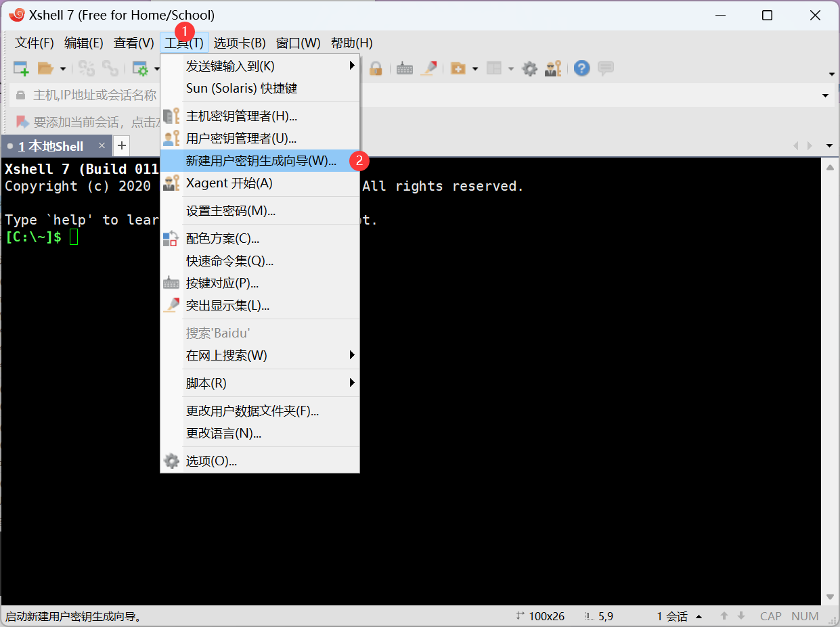840x627 pixels.
Task: Expand toolbar overflow arrow at far right
Action: pyautogui.click(x=832, y=74)
